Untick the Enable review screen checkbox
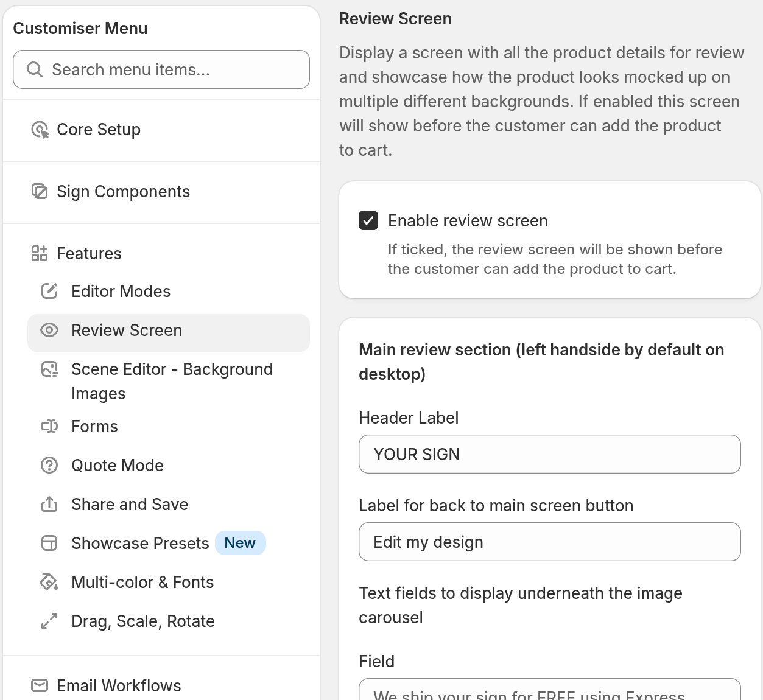This screenshot has height=700, width=763. coord(368,220)
